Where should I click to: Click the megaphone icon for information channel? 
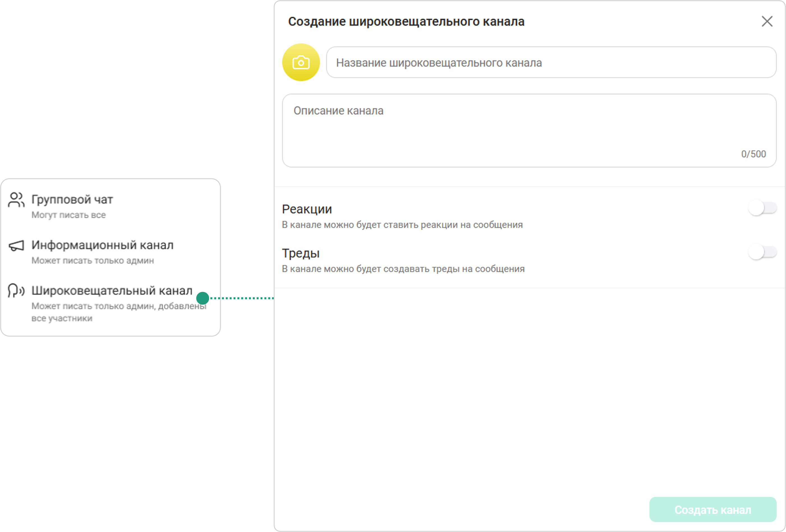tap(16, 246)
